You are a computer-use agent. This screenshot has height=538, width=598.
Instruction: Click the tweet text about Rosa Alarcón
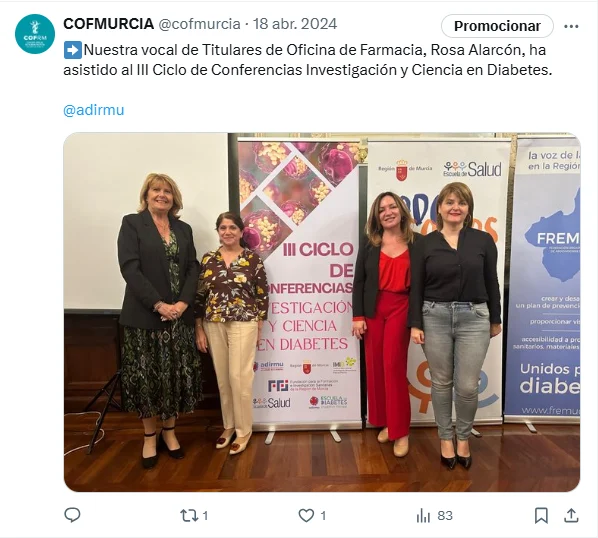tap(307, 60)
